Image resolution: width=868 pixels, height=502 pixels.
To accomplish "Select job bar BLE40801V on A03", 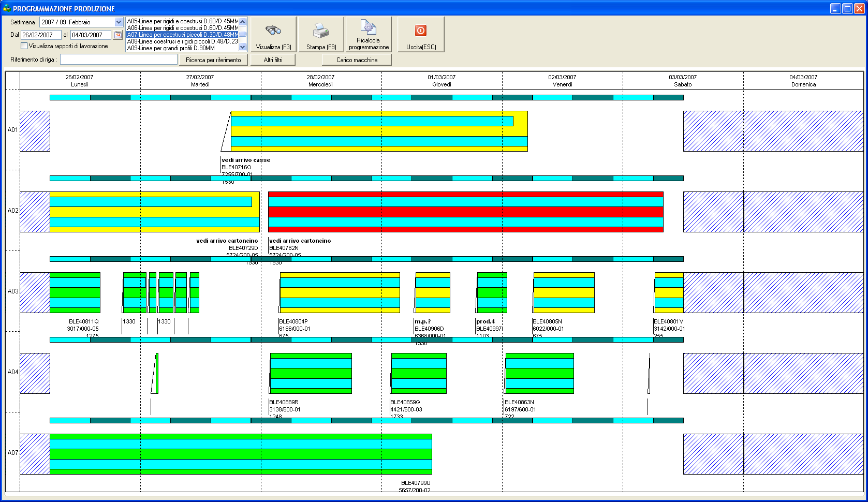I will pyautogui.click(x=669, y=292).
